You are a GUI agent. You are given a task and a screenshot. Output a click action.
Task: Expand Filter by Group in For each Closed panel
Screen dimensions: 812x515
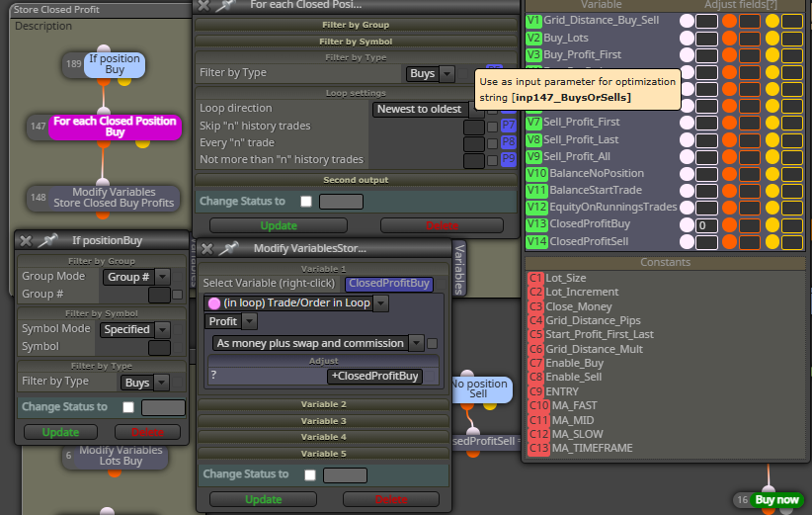coord(356,25)
